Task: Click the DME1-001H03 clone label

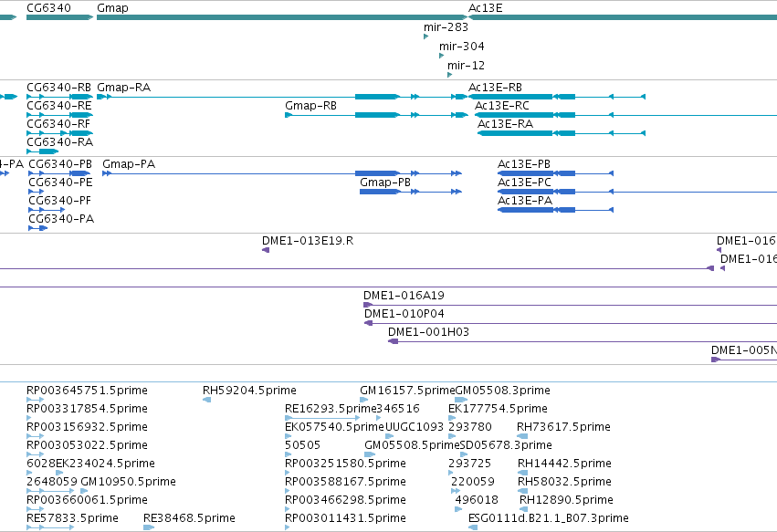Action: [428, 332]
